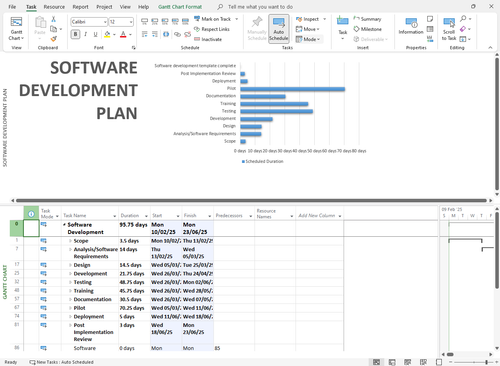Click New Tasks: Auto Scheduled status

coord(61,362)
